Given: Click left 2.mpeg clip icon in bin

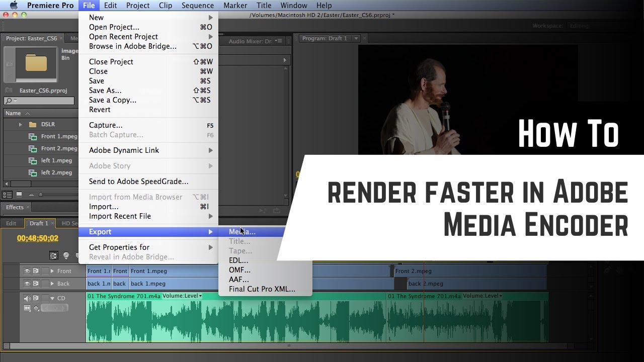Looking at the screenshot, I should [x=33, y=172].
